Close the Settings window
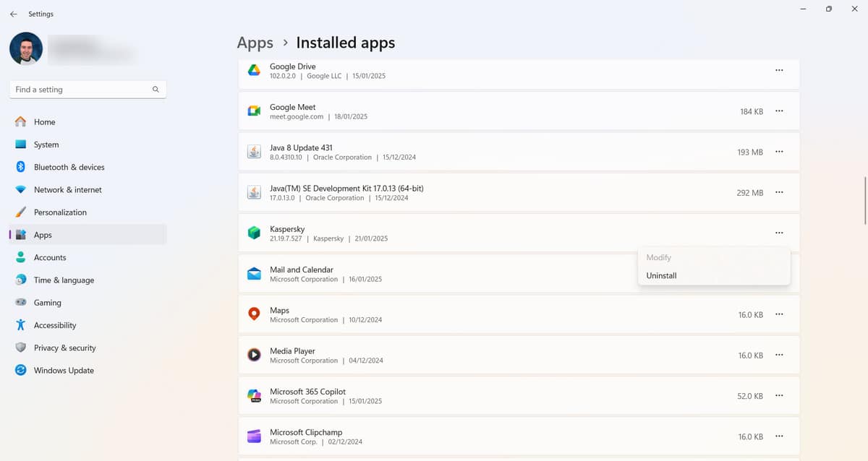 855,9
